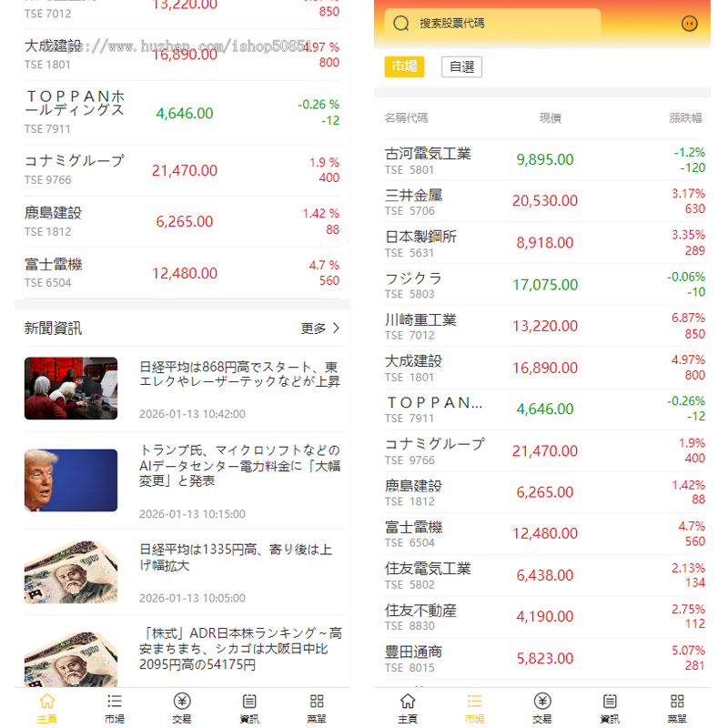Open the yen banknote thumbnail for the ADR article
The height and width of the screenshot is (728, 728).
[x=71, y=659]
